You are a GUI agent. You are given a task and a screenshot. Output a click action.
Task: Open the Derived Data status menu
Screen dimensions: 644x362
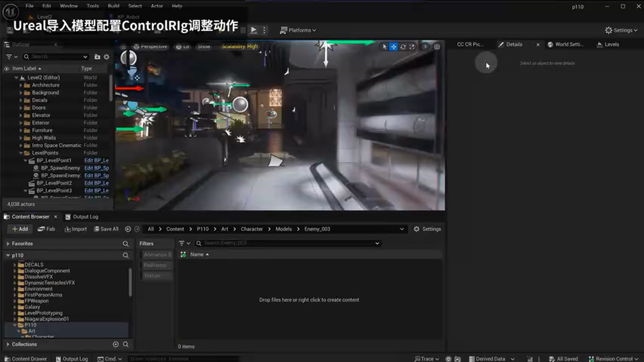491,358
